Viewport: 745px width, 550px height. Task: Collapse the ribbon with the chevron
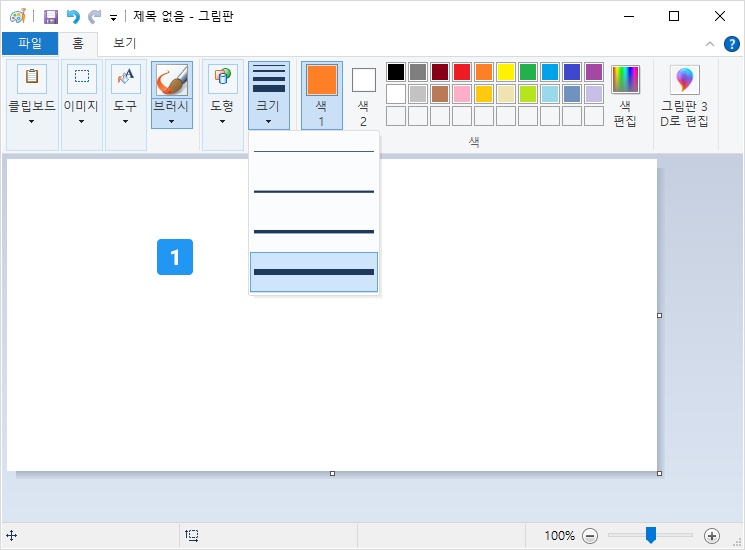point(710,44)
